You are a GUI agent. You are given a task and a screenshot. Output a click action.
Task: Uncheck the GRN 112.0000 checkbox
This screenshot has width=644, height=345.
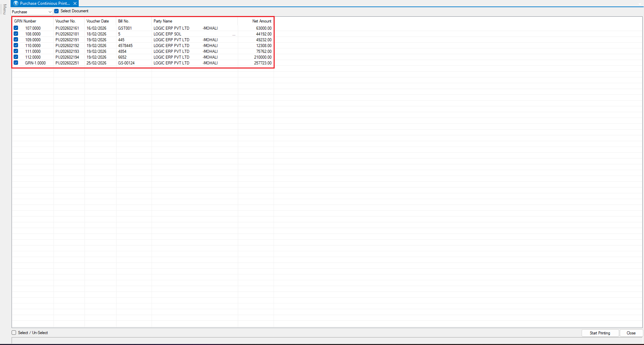click(x=16, y=57)
